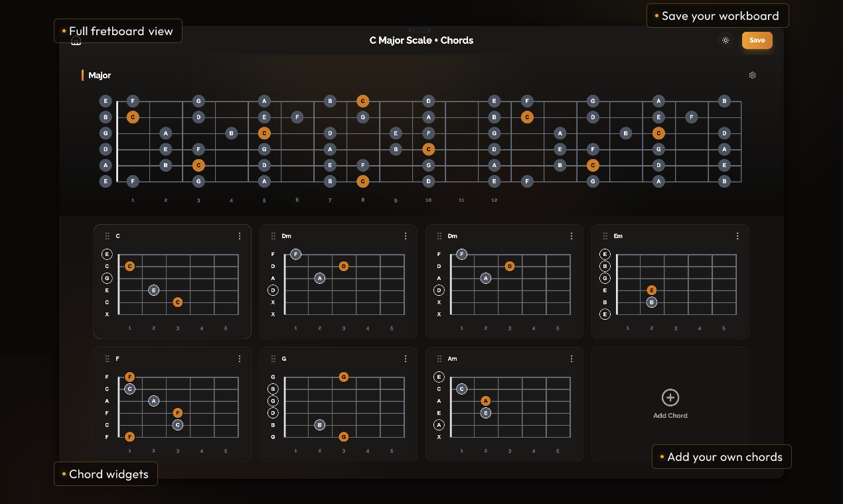Select the orange A note in Am chord card
Screen dimensions: 843x504
click(x=486, y=401)
